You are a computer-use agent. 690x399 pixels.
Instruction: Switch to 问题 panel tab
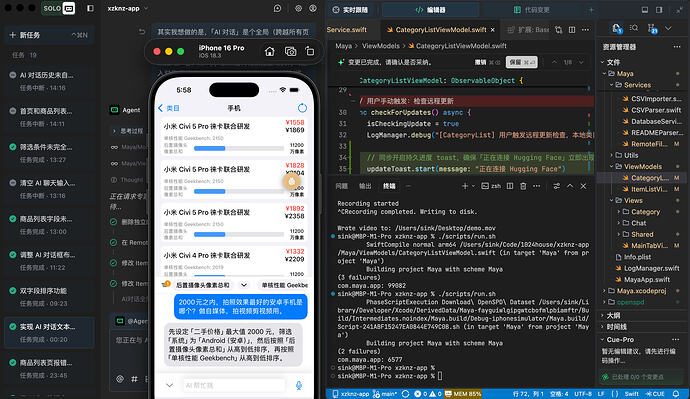[x=341, y=186]
